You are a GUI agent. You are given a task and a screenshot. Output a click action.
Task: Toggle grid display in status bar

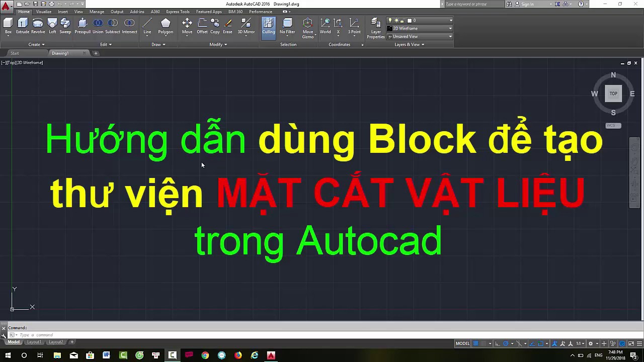click(475, 343)
